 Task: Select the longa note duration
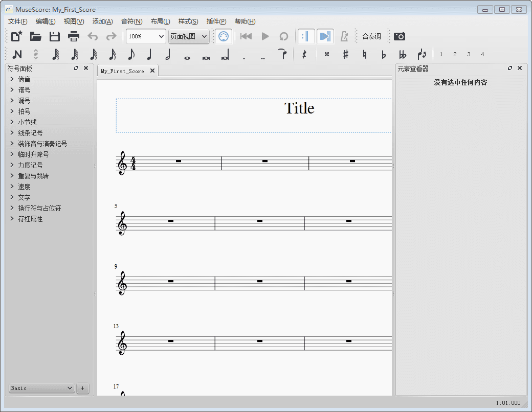click(x=225, y=54)
